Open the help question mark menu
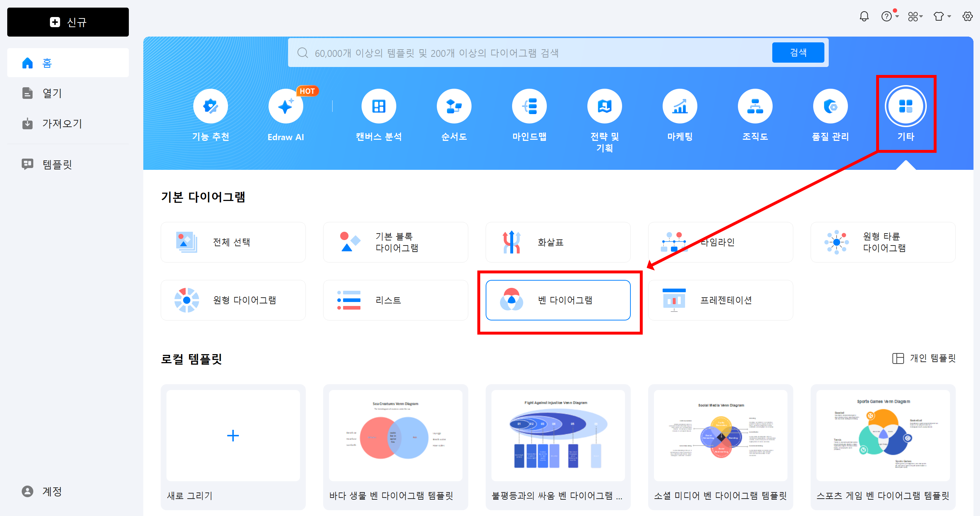 (890, 16)
